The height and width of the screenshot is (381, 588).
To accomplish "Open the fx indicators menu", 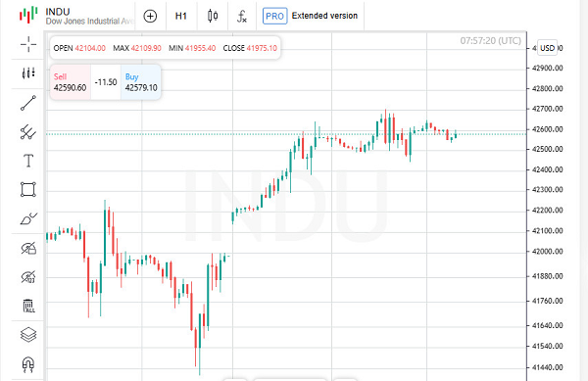I will 242,16.
